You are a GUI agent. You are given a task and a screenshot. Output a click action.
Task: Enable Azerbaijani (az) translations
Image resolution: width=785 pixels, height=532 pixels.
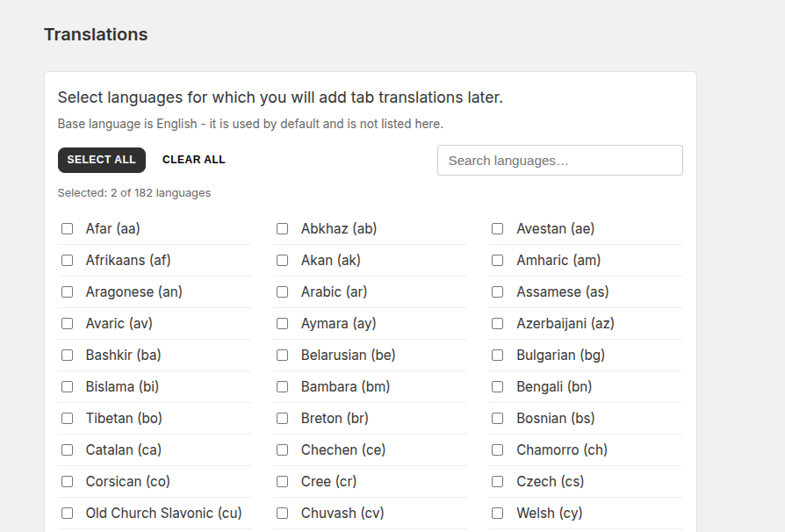click(498, 323)
